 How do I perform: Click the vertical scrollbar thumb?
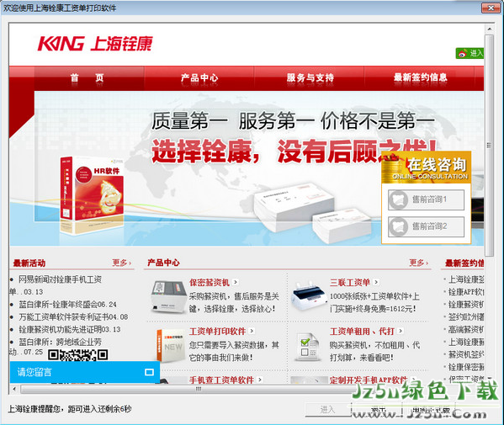[x=489, y=146]
